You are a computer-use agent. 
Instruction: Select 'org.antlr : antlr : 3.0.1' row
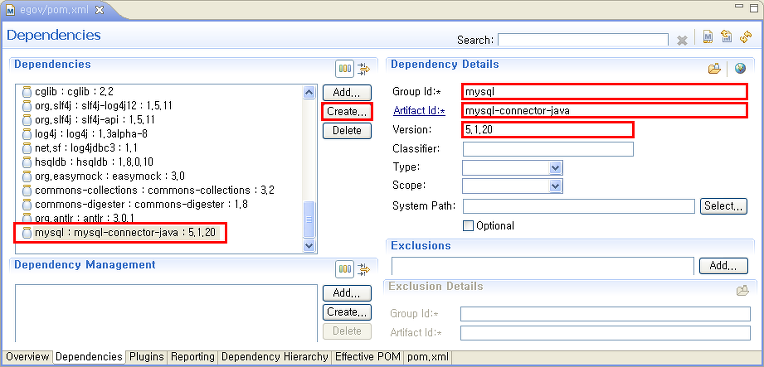(79, 218)
